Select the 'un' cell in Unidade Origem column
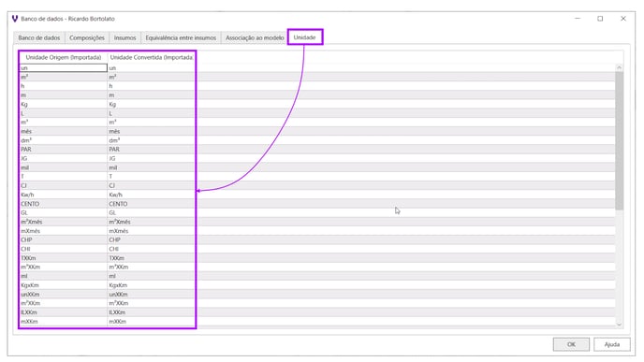This screenshot has height=362, width=644. pyautogui.click(x=64, y=67)
